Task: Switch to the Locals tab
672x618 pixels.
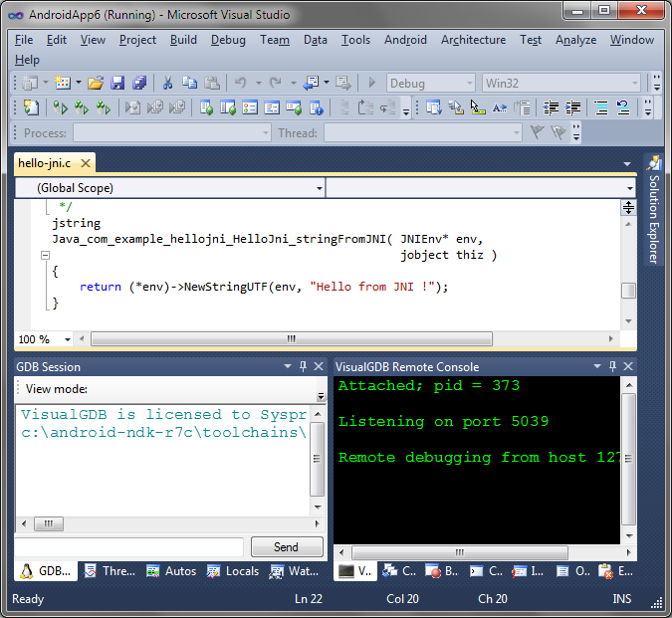Action: [233, 571]
